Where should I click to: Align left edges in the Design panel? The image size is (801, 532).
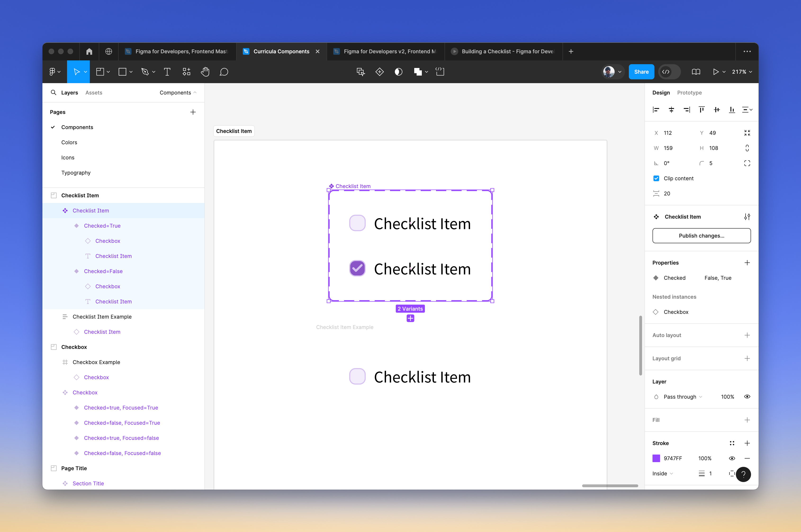[656, 109]
